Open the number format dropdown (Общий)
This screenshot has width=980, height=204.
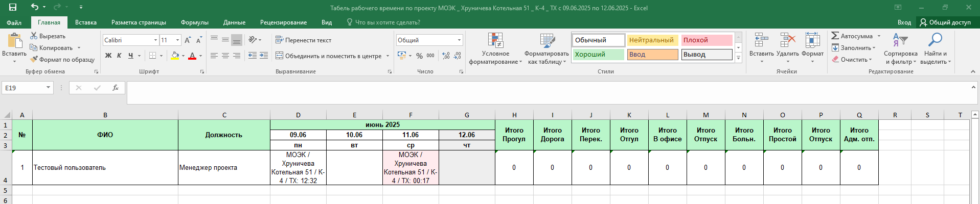459,40
